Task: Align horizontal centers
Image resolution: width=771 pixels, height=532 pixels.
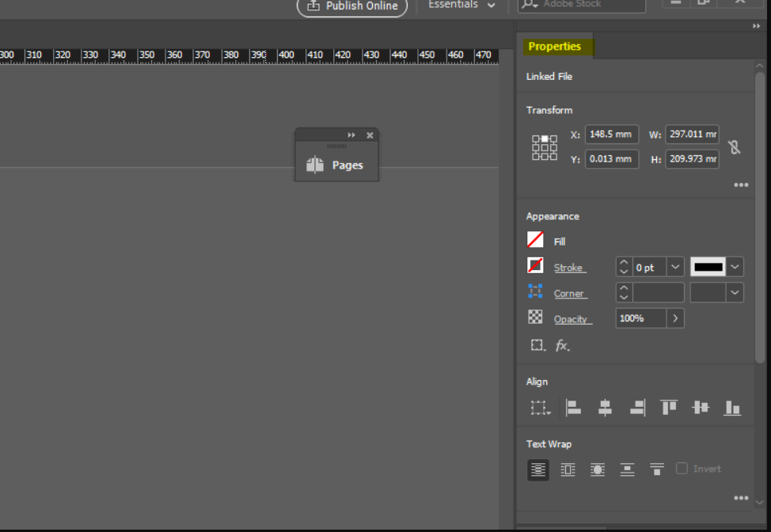Action: pyautogui.click(x=605, y=408)
